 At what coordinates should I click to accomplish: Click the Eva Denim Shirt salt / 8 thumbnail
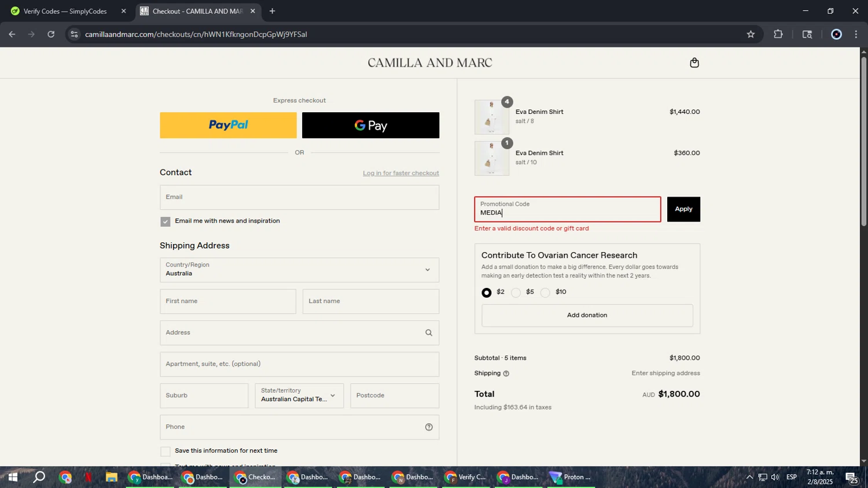492,117
